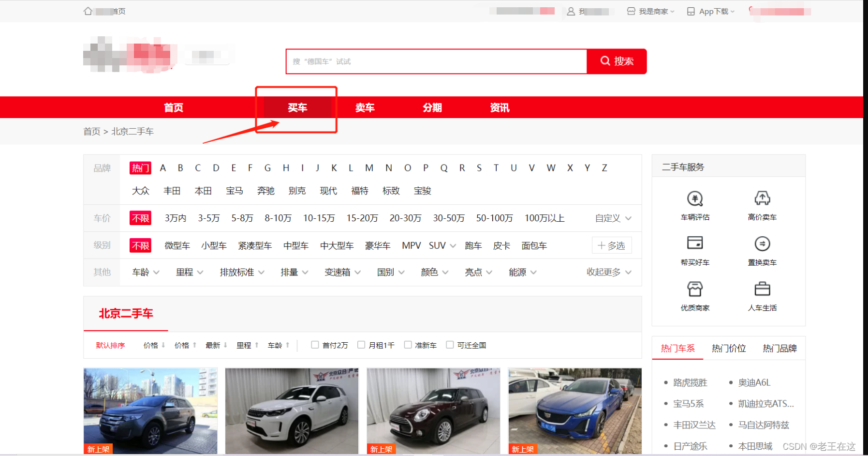Switch to 热门价位 tab
868x456 pixels.
[729, 349]
